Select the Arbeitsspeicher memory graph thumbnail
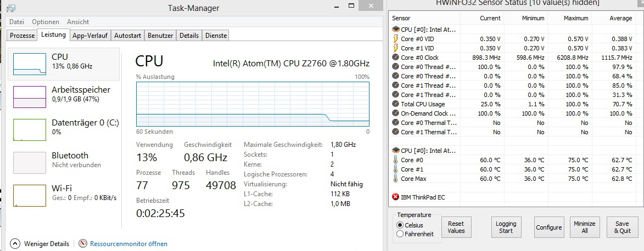 [x=30, y=96]
